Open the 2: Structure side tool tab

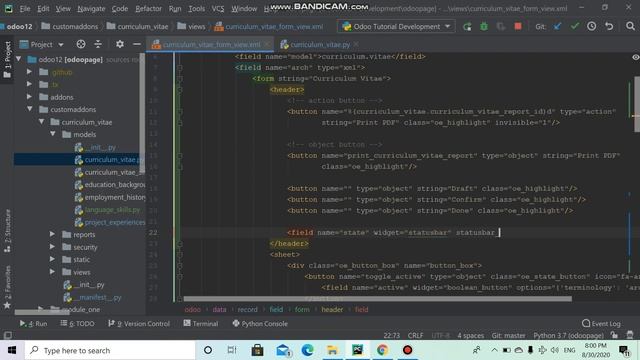pyautogui.click(x=7, y=231)
